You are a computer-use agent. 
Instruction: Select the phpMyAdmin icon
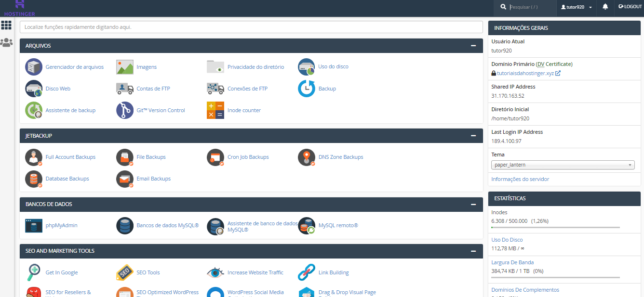(x=33, y=225)
